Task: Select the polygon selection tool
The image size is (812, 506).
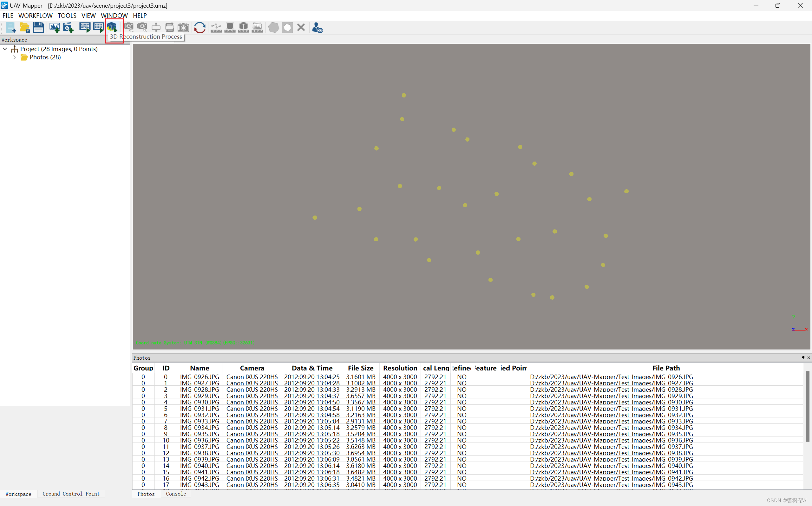Action: pyautogui.click(x=273, y=27)
